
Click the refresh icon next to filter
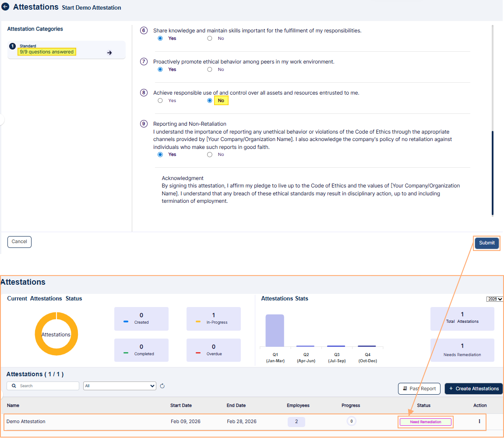162,386
